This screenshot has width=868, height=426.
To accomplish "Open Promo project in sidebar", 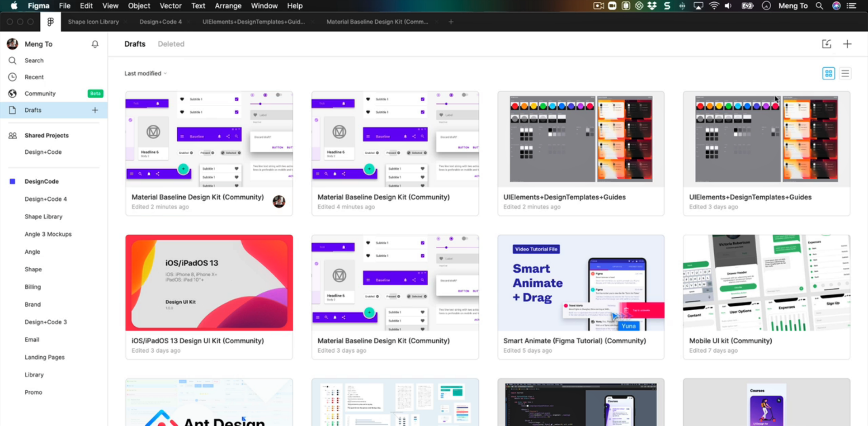I will (33, 393).
